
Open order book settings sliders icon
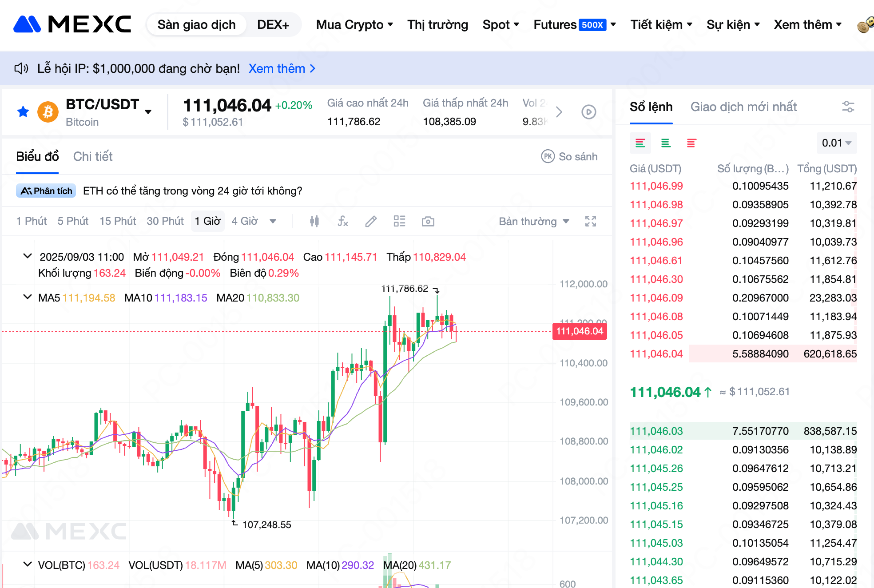click(848, 107)
